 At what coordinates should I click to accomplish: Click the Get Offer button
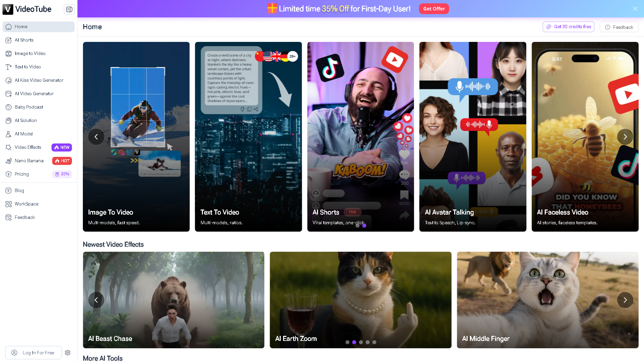click(434, 9)
